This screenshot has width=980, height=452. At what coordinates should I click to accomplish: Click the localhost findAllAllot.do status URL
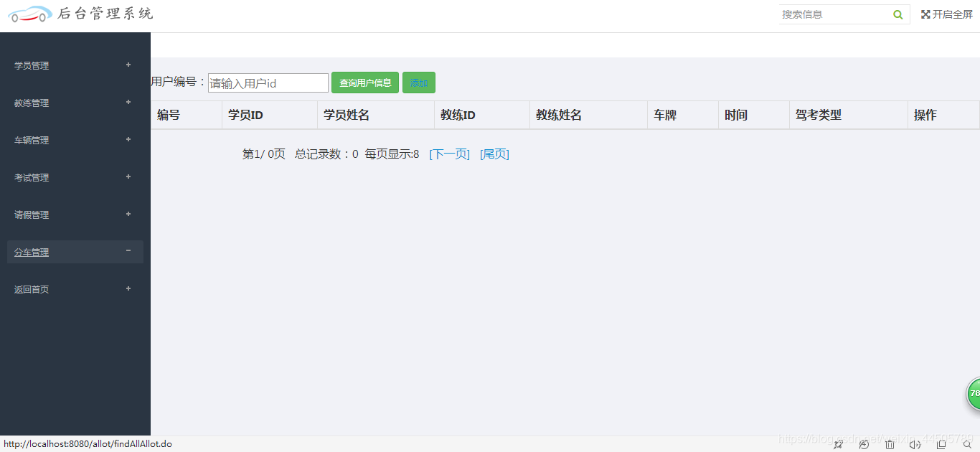pos(88,444)
